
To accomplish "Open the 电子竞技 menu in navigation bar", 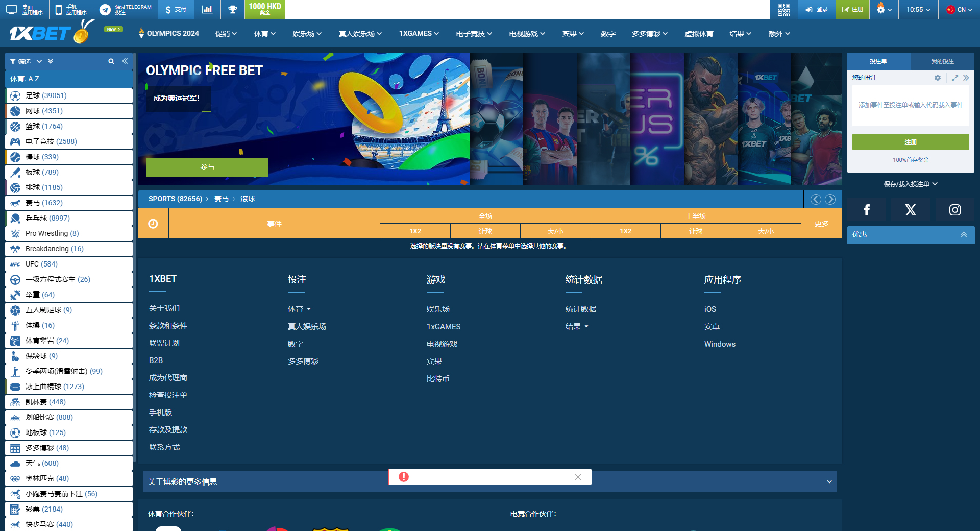I will tap(474, 34).
